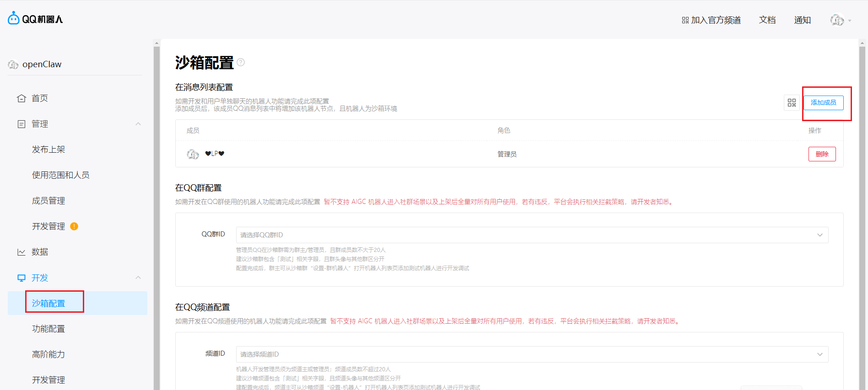868x390 pixels.
Task: Click the 角色 column header
Action: click(x=504, y=130)
